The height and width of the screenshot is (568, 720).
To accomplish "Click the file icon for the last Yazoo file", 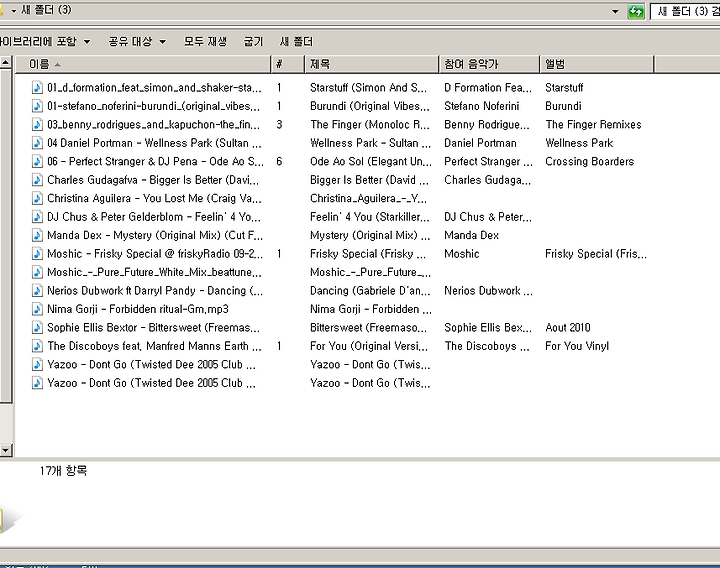I will point(37,382).
